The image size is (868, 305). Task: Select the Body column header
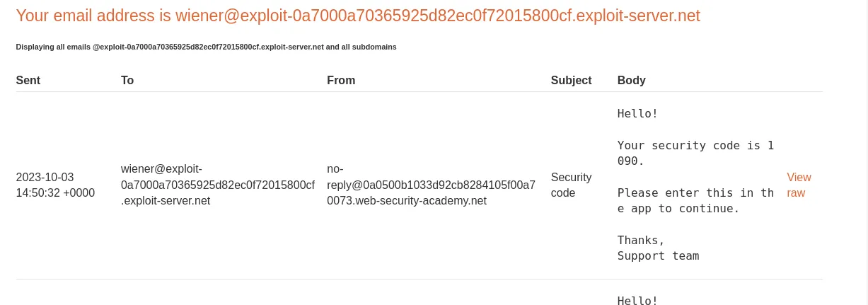tap(631, 81)
